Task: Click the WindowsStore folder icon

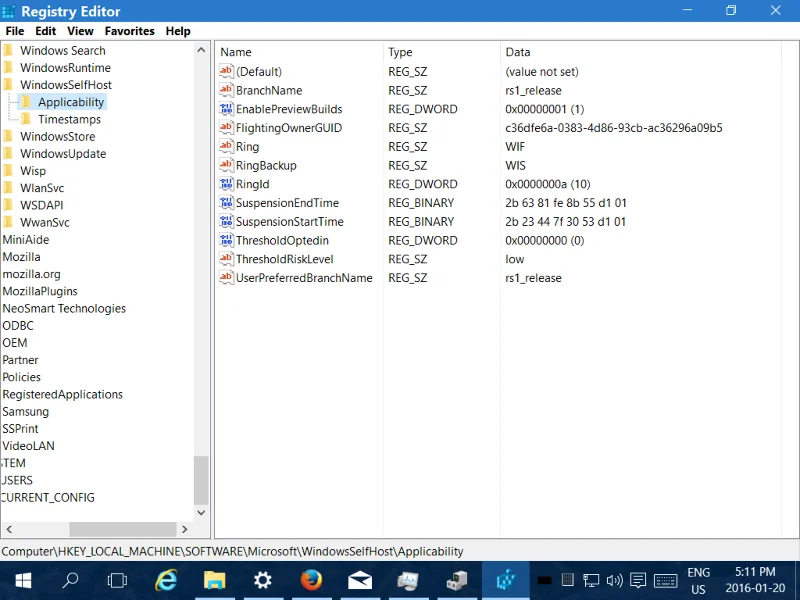Action: tap(8, 136)
